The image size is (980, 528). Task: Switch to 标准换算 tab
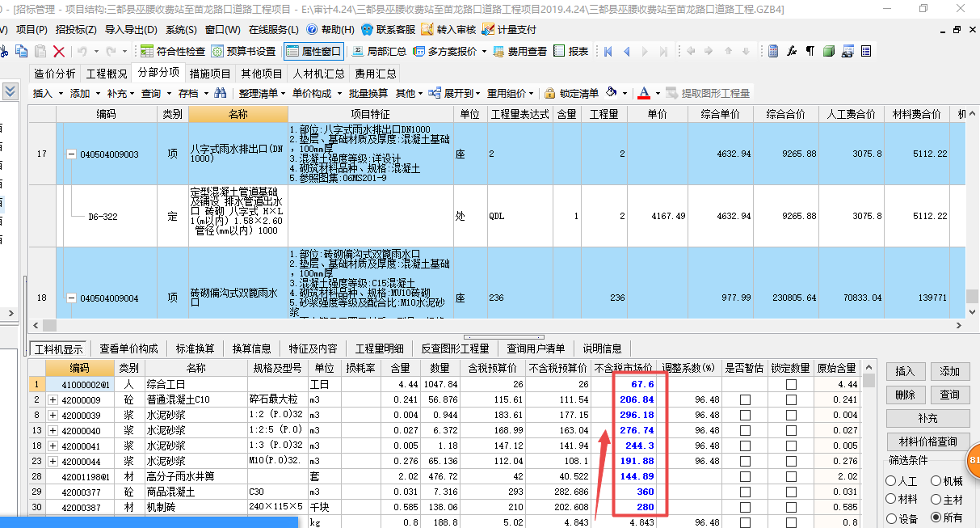click(x=196, y=348)
